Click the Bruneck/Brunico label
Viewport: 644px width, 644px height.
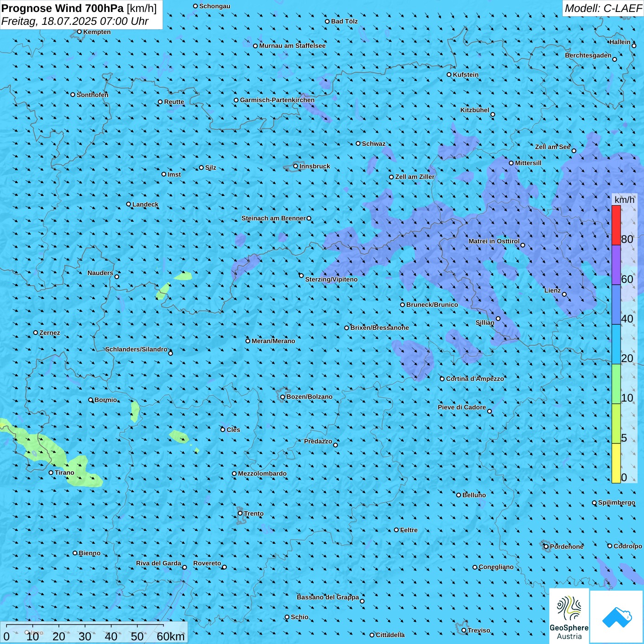432,305
